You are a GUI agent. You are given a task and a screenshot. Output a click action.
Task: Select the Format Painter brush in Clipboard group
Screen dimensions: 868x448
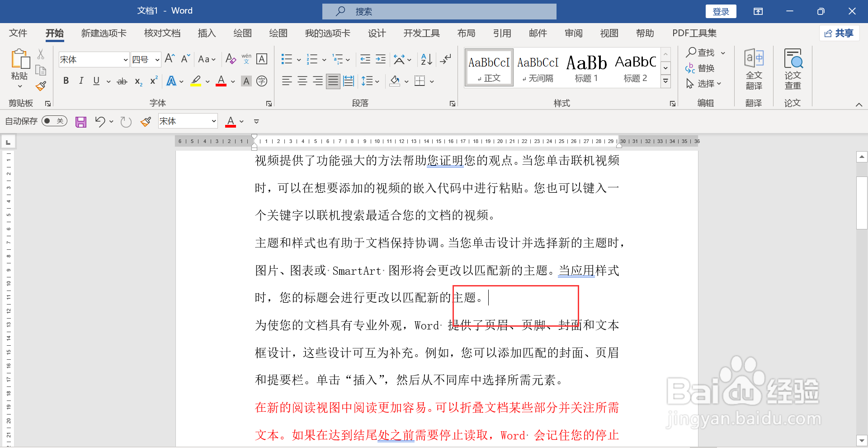tap(41, 86)
